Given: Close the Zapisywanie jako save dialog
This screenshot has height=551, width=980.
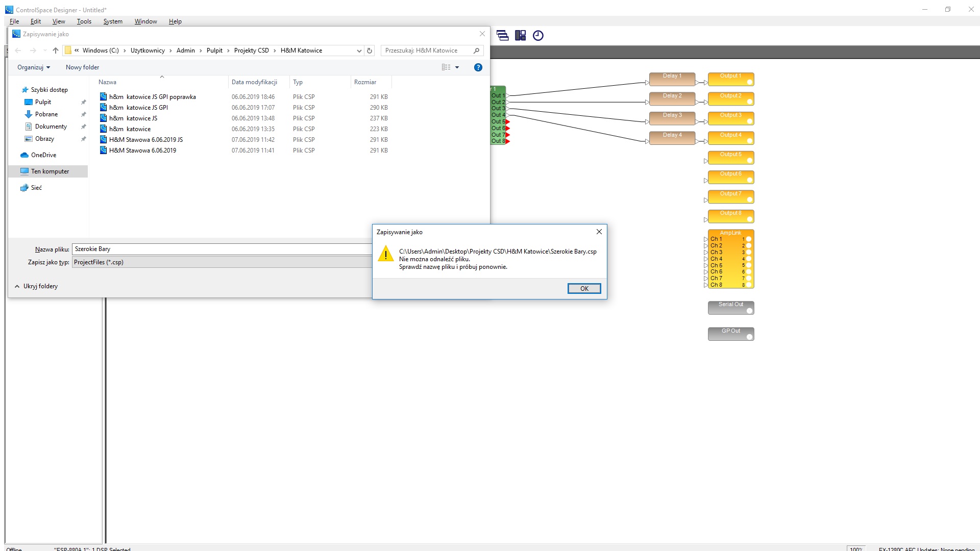Looking at the screenshot, I should click(x=482, y=34).
